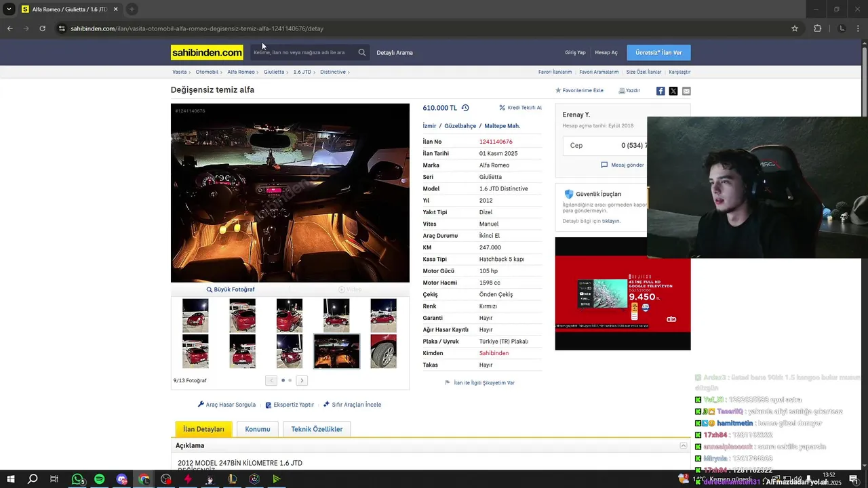Click Karşılaştır in top bar
The height and width of the screenshot is (488, 868).
[x=679, y=72]
